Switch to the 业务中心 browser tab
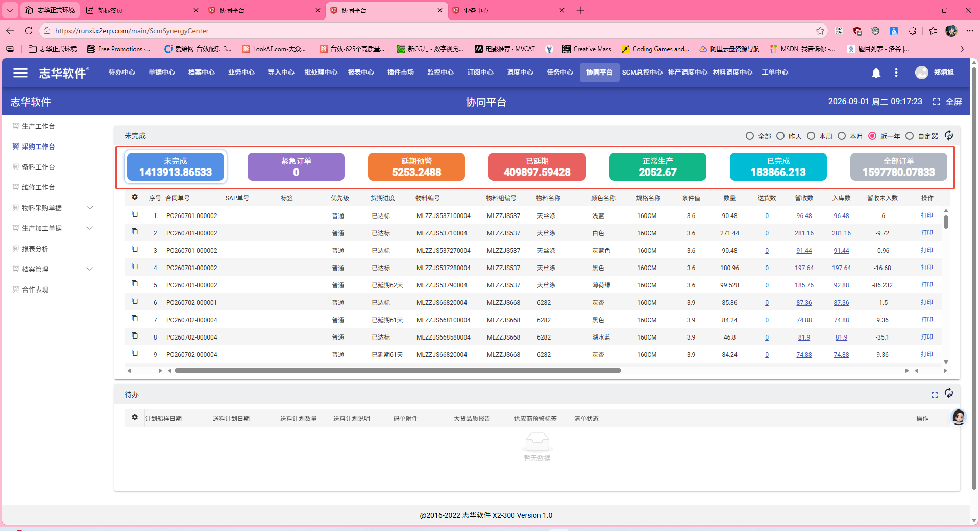The width and height of the screenshot is (980, 531). click(x=508, y=10)
